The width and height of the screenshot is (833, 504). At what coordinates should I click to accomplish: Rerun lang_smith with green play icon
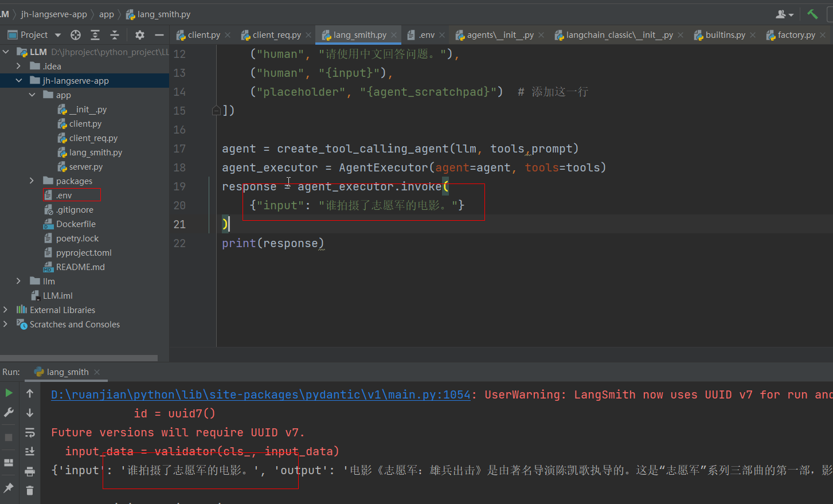(x=9, y=393)
